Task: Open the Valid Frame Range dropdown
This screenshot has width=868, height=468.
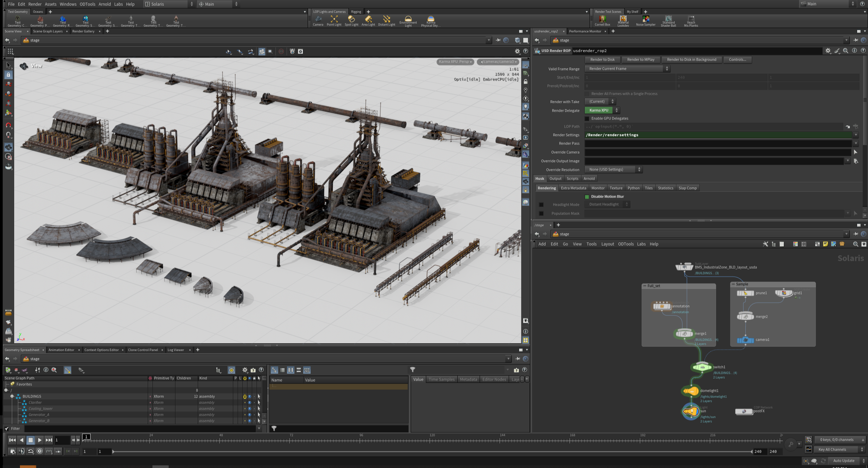Action: (627, 69)
